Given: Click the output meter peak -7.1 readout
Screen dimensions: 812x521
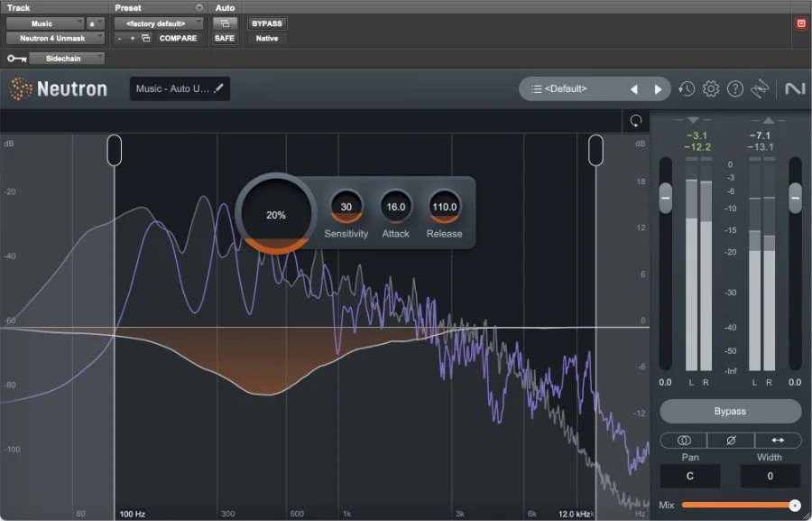Looking at the screenshot, I should [x=761, y=135].
